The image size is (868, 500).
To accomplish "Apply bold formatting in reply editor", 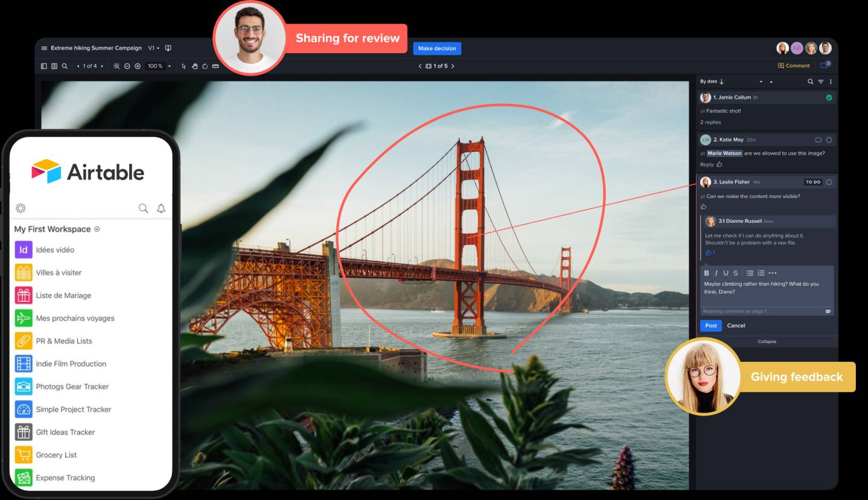I will [707, 273].
